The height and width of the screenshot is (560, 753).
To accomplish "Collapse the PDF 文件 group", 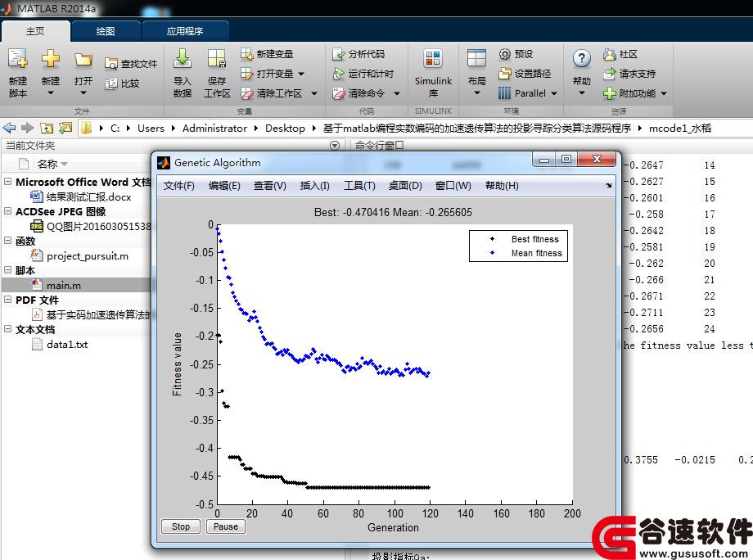I will (7, 299).
